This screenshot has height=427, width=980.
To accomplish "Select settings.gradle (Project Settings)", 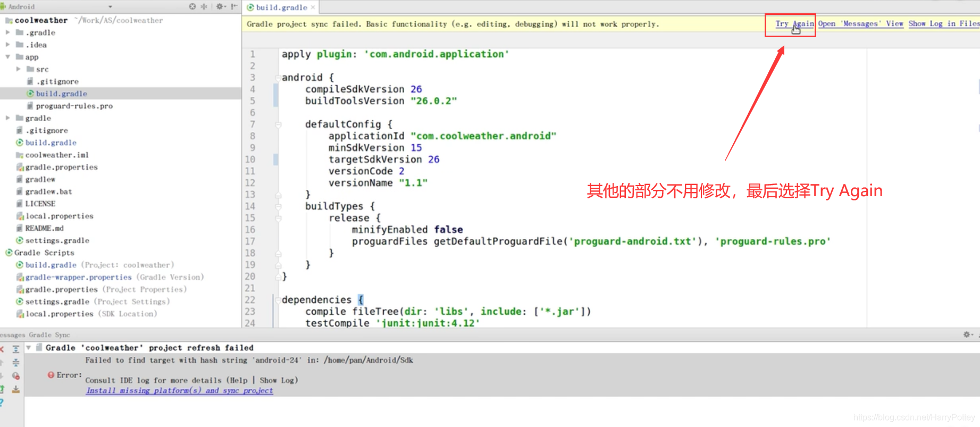I will click(97, 302).
